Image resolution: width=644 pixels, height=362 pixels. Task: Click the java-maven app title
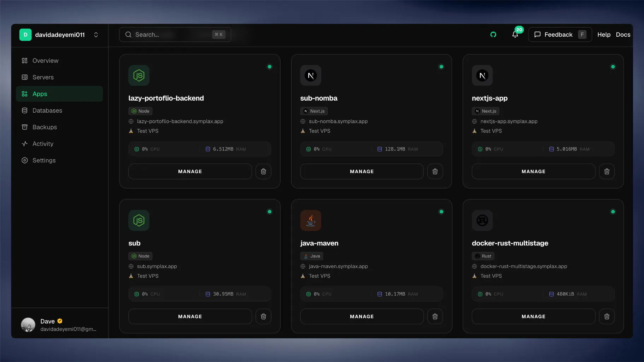coord(319,243)
